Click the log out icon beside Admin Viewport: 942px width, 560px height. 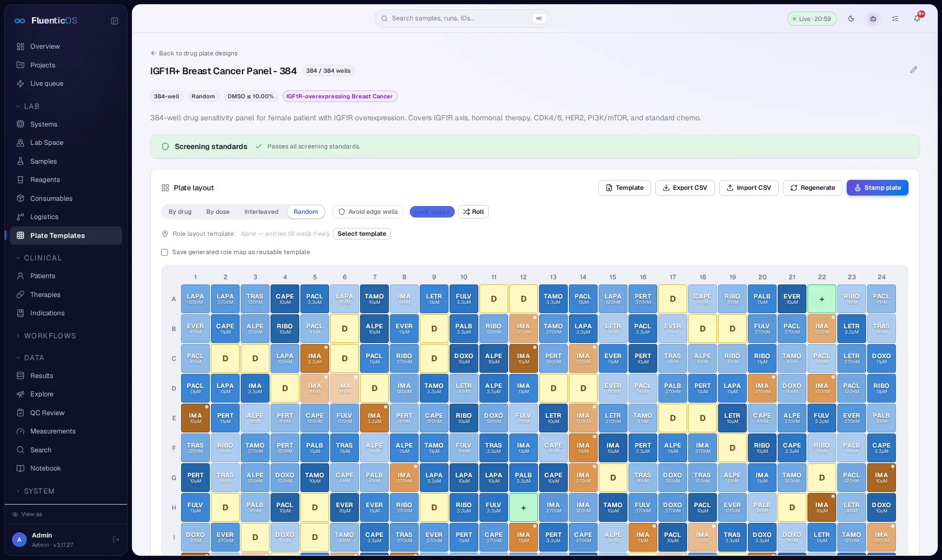point(116,540)
